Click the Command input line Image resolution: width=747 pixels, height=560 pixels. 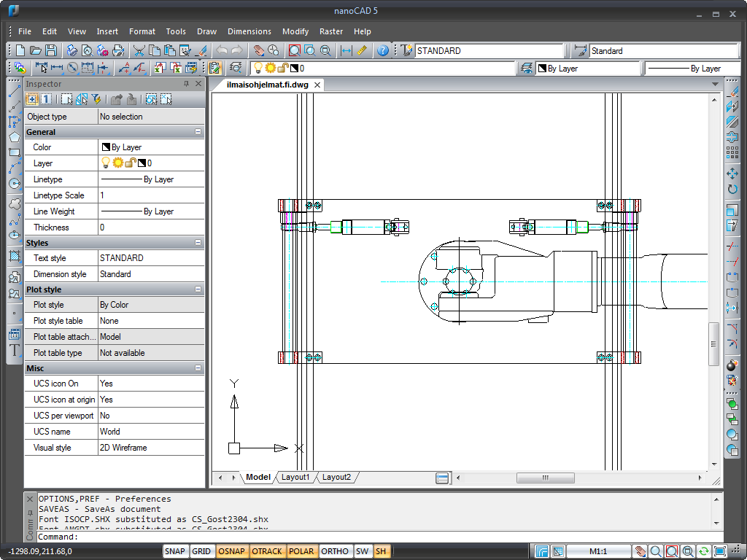pos(379,537)
